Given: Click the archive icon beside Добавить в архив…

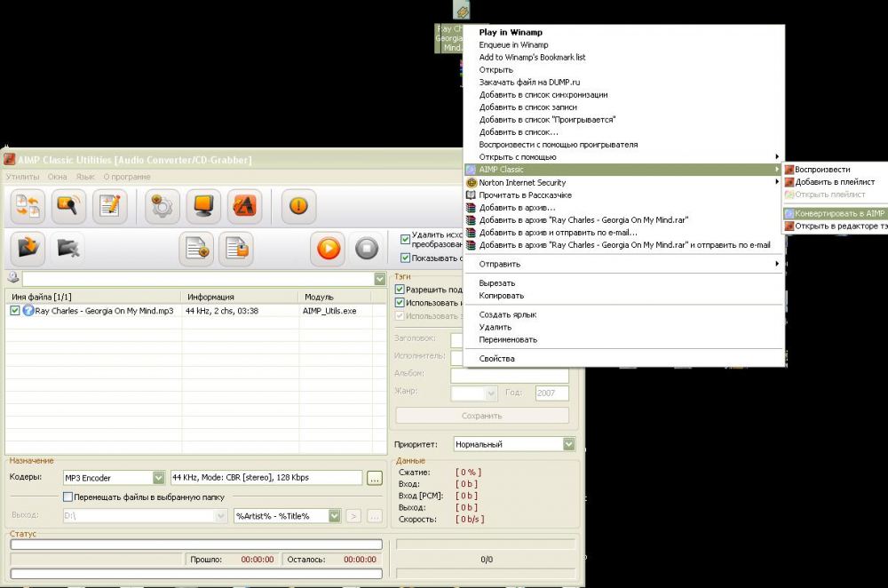Looking at the screenshot, I should pos(472,207).
